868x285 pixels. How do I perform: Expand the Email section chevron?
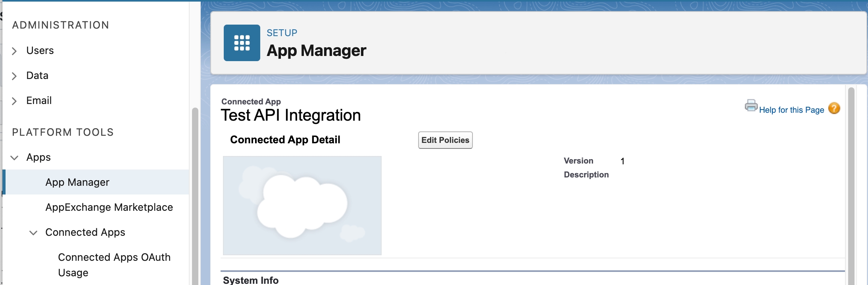[14, 101]
